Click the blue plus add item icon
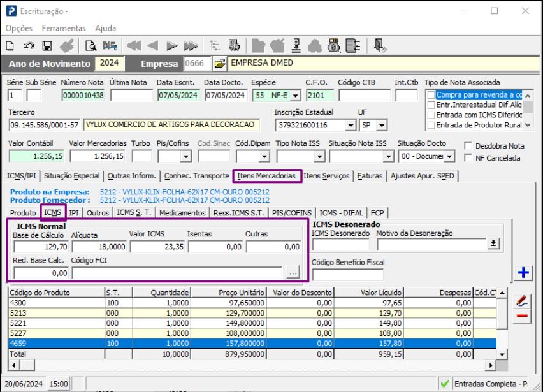The image size is (543, 392). click(523, 273)
